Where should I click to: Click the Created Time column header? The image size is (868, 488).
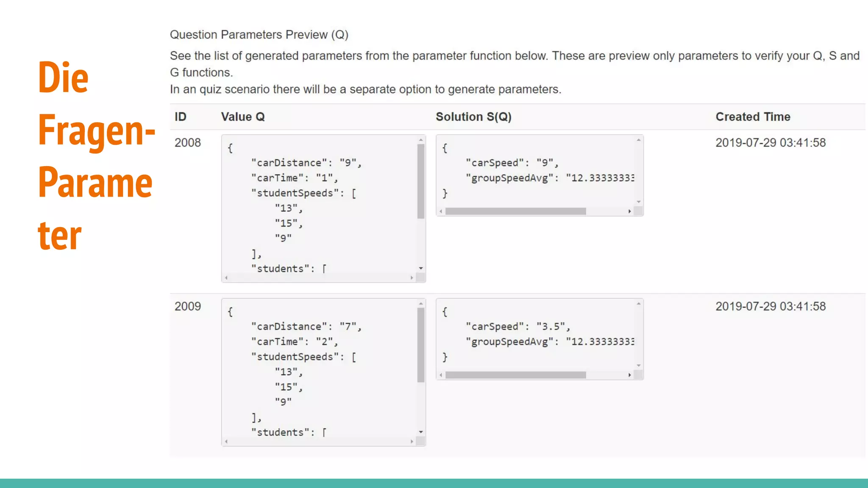tap(753, 117)
